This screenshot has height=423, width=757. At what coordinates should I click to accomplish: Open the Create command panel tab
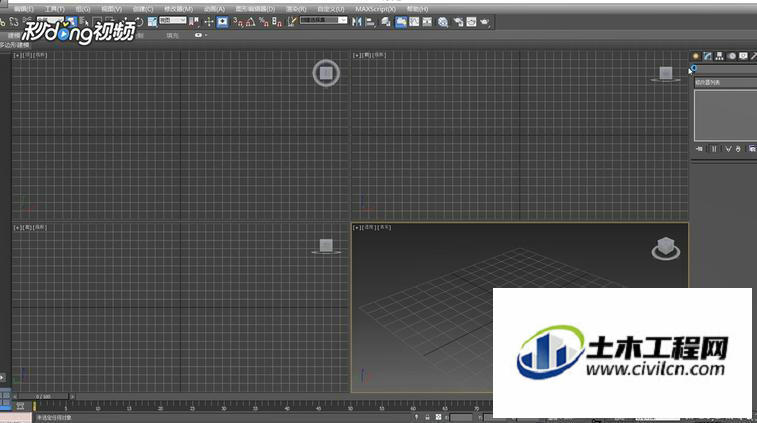(x=696, y=56)
